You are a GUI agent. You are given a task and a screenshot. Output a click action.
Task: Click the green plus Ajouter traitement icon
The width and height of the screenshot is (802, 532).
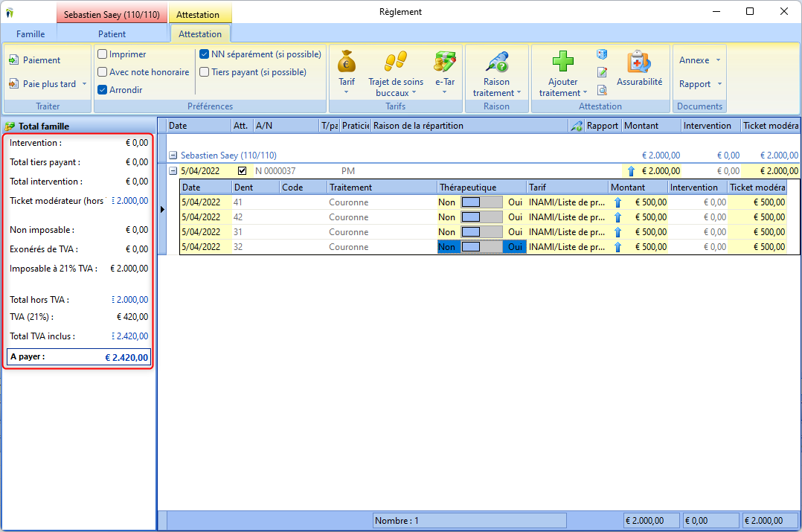[x=562, y=61]
